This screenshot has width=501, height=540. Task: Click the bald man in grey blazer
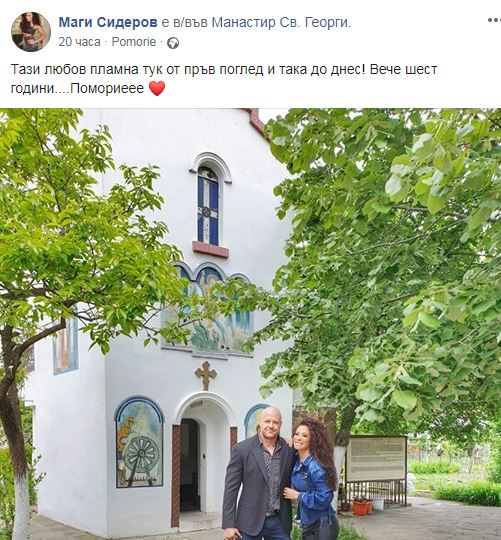(x=258, y=475)
